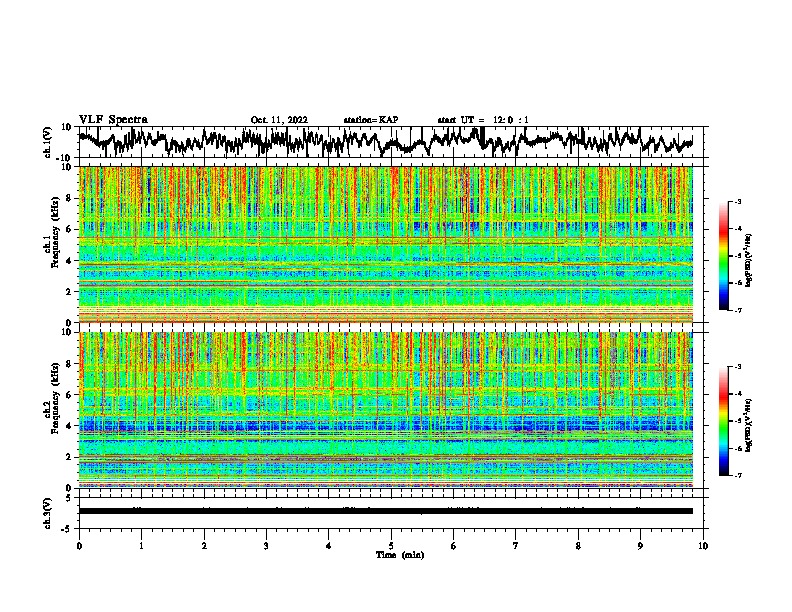The image size is (792, 612).
Task: Click the '2' kHz tick of ch.1 spectrogram
Action: coord(69,292)
